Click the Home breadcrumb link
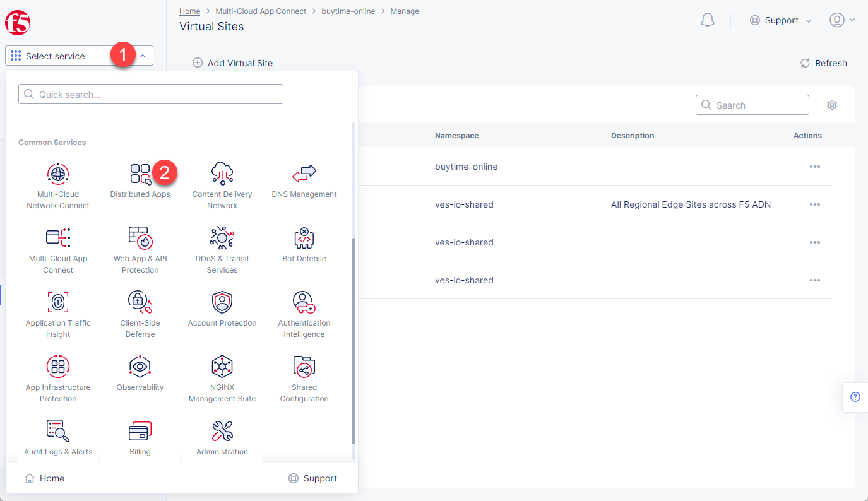The height and width of the screenshot is (501, 868). coord(190,11)
